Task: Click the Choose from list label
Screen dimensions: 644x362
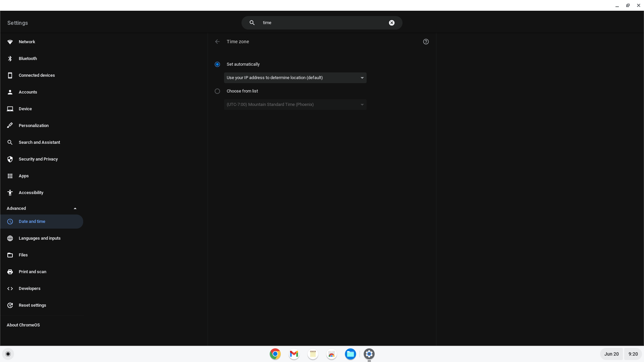Action: (242, 91)
